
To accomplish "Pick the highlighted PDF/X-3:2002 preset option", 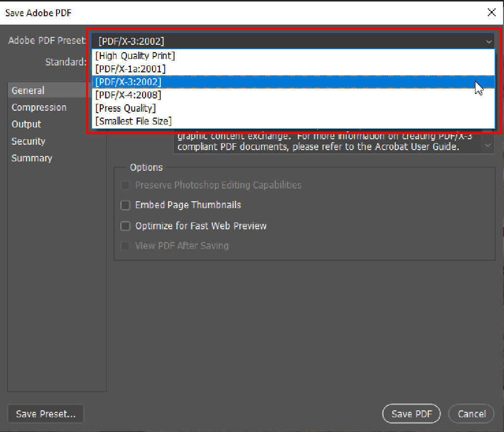I will point(128,82).
